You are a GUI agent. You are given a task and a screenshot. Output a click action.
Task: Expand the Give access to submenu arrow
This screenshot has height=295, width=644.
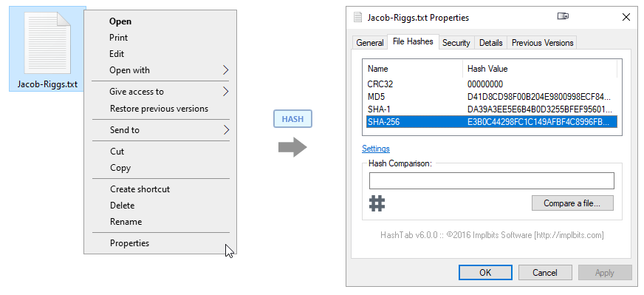point(225,91)
